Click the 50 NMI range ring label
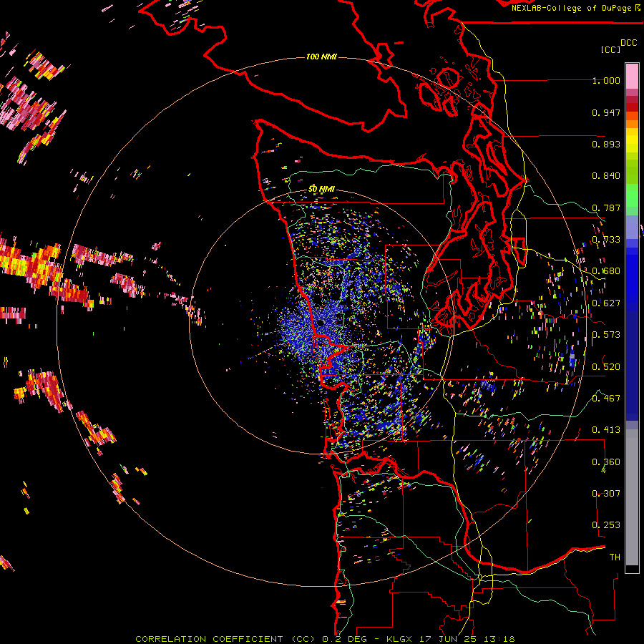Screen dimensions: 644x644 coord(321,190)
